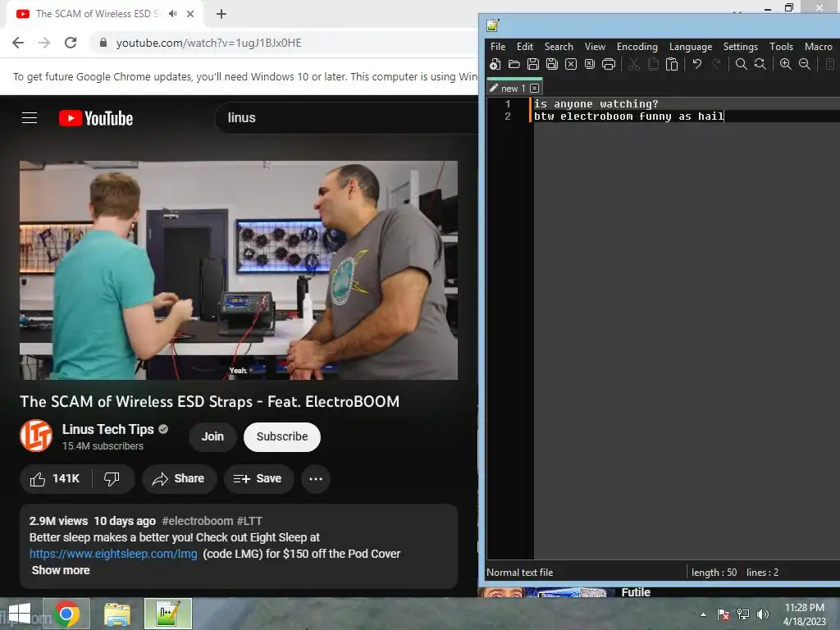Zoom in on the editor text

coord(785,64)
